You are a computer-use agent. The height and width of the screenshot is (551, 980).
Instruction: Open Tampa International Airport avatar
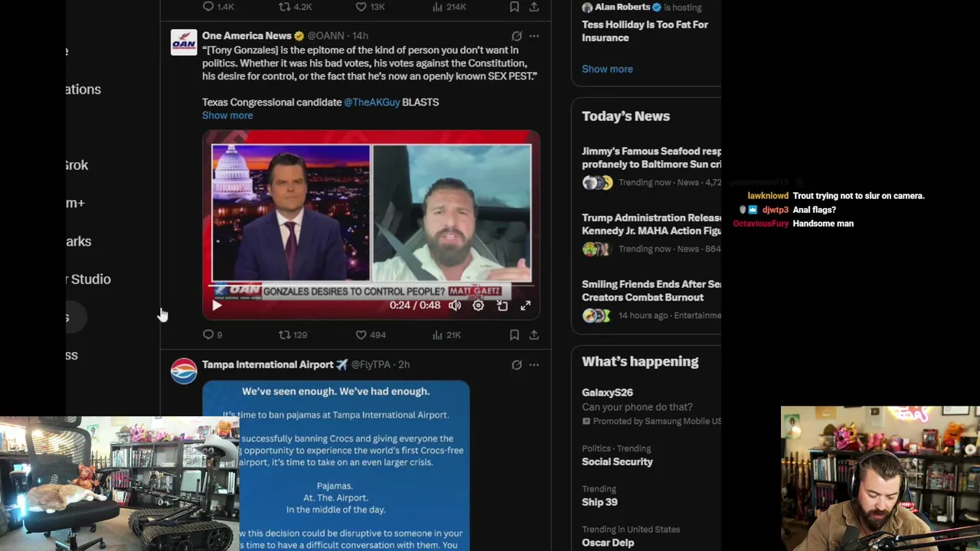(184, 371)
